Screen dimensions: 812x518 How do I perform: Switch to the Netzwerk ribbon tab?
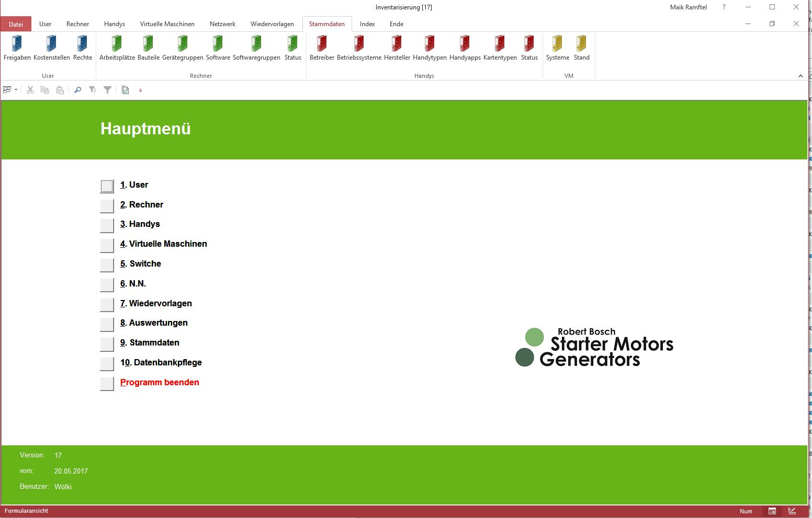[x=222, y=24]
